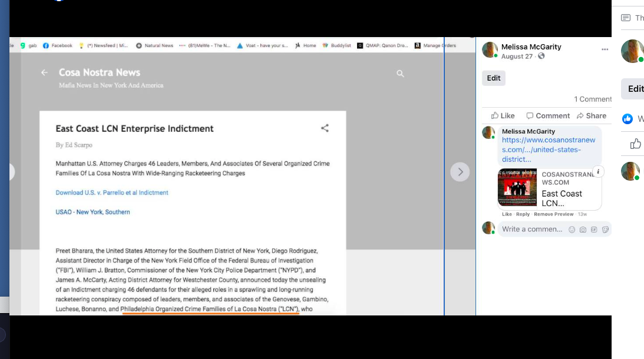Open the Buddylist bookmark

337,45
